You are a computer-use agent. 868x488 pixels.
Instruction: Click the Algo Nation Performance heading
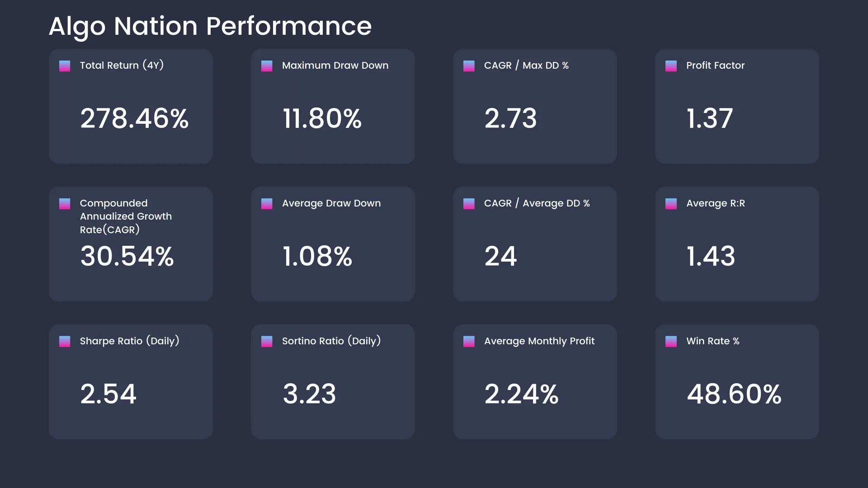pos(210,26)
